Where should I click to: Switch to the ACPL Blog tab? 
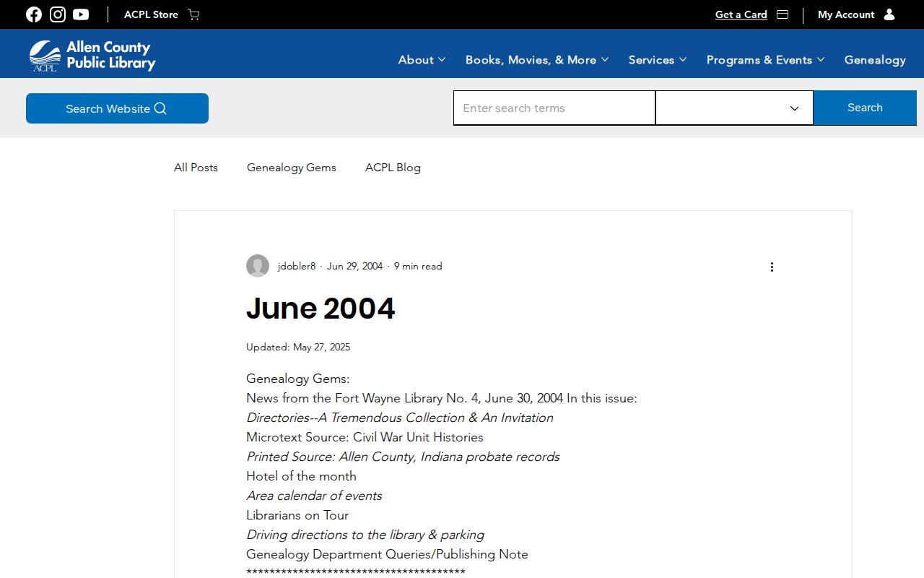coord(393,168)
